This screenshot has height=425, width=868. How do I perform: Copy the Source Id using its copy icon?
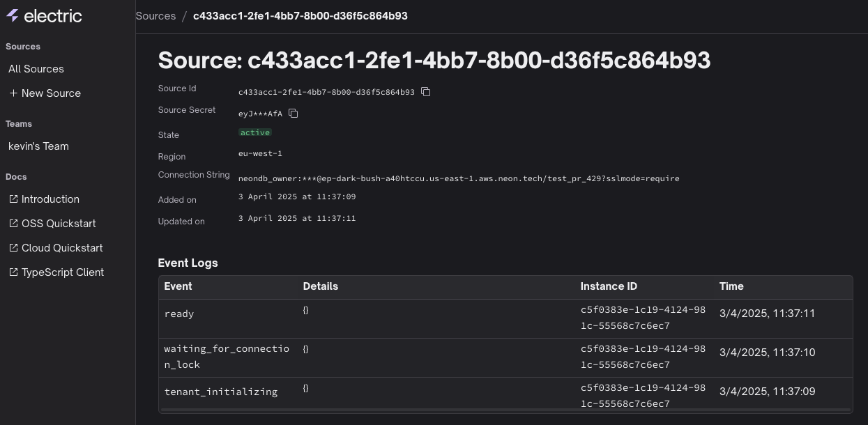pos(426,91)
